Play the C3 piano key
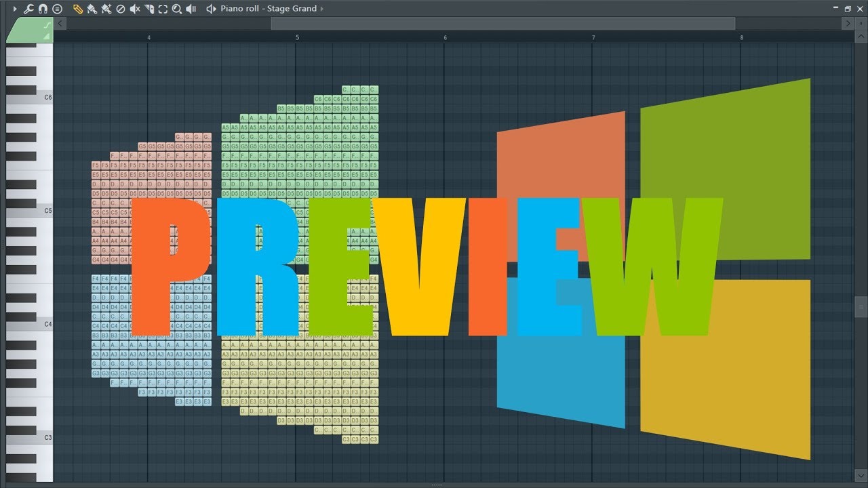This screenshot has height=488, width=868. (x=29, y=437)
